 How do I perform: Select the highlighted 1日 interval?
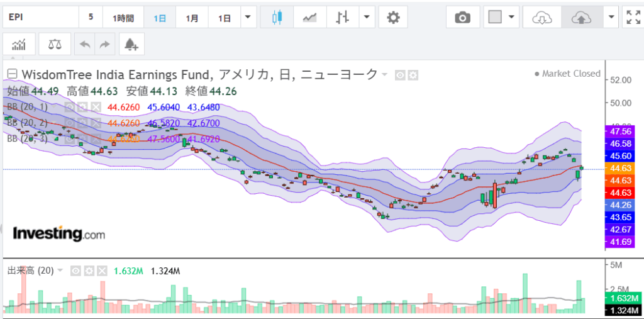[160, 17]
